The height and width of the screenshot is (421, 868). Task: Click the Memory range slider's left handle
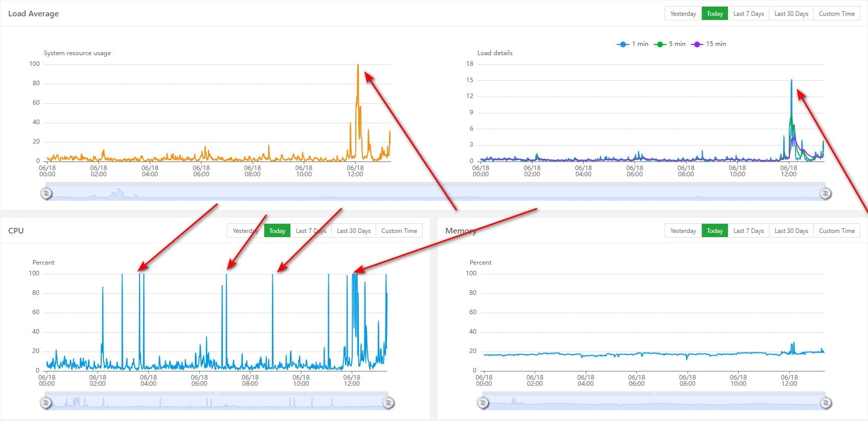pos(483,403)
